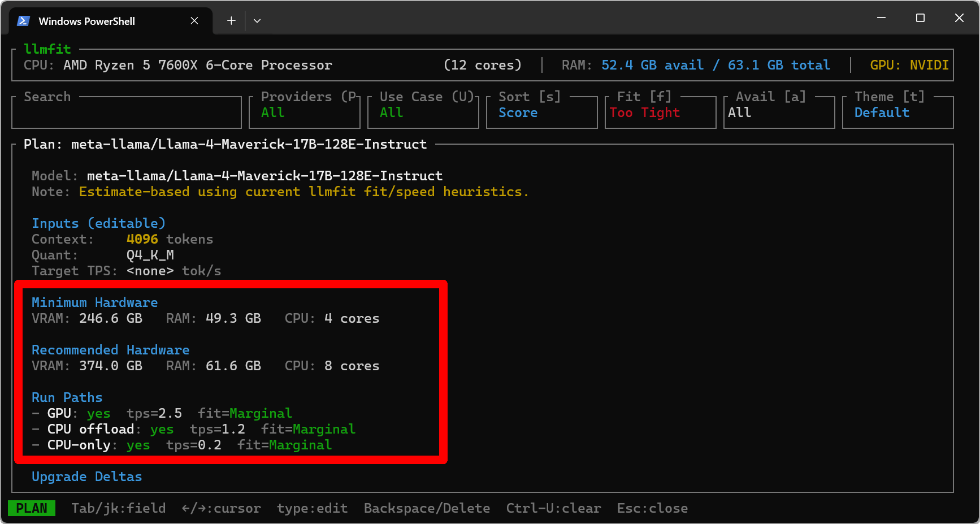Click the PowerShell icon on the tab

pyautogui.click(x=23, y=21)
